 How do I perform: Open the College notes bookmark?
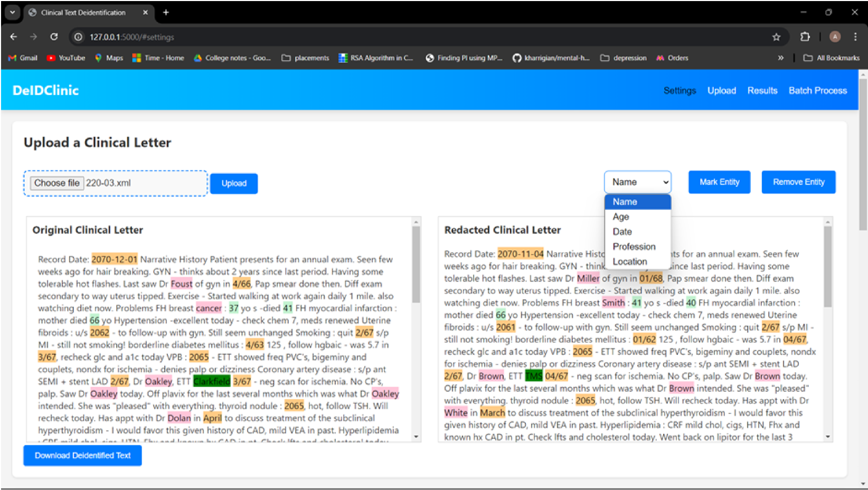click(x=232, y=58)
